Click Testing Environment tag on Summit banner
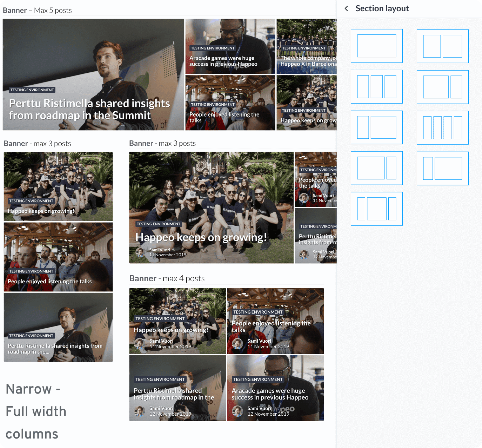Screen dimensions: 482x448 point(32,90)
